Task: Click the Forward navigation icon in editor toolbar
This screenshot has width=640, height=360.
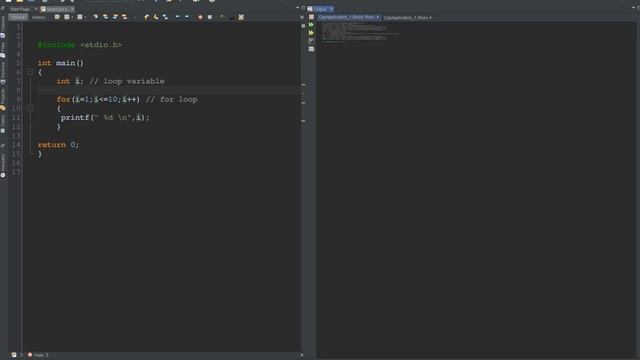Action: (80, 17)
